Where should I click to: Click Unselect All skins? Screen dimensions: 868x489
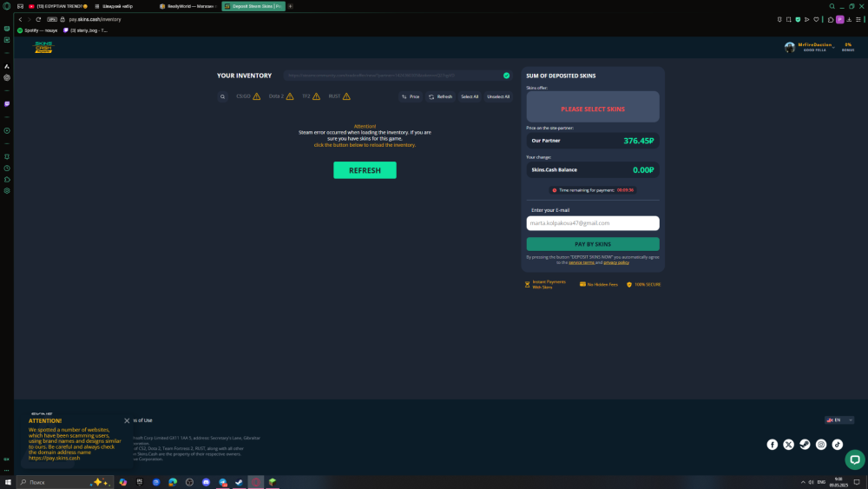[498, 96]
